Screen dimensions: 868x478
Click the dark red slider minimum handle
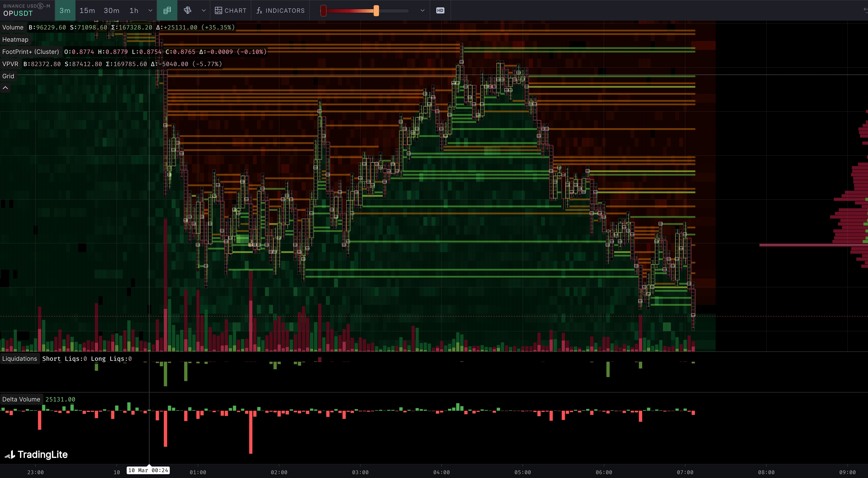click(323, 10)
